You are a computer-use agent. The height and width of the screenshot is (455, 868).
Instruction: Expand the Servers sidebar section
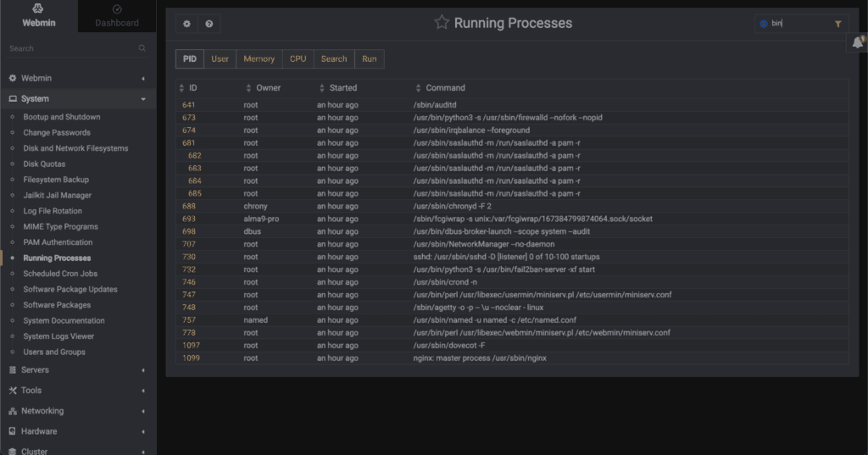[78, 369]
